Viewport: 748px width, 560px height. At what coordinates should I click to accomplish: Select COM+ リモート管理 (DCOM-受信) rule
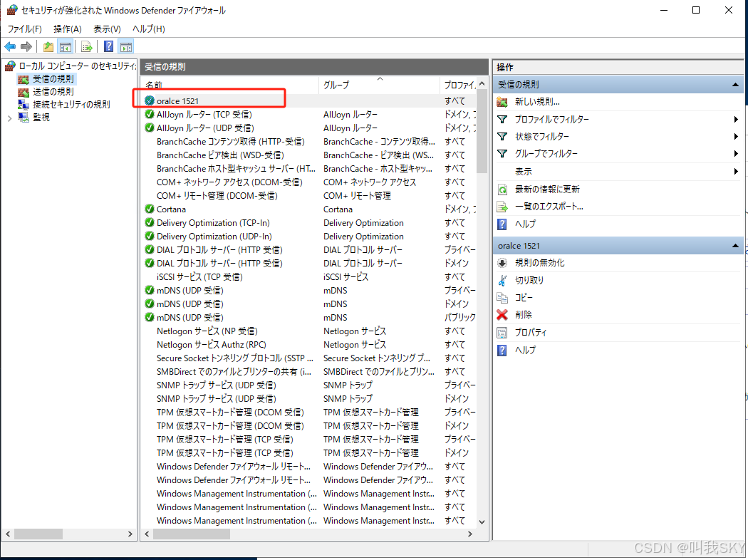coord(310,195)
